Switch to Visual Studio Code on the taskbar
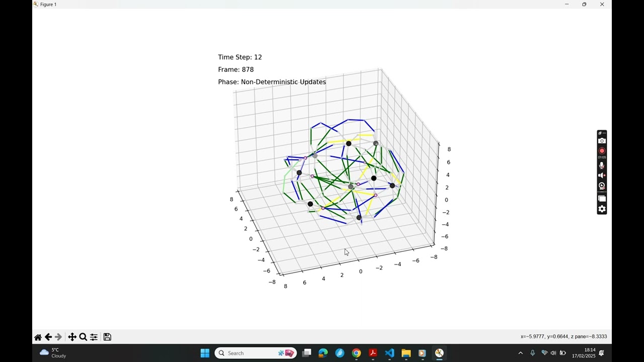Image resolution: width=644 pixels, height=362 pixels. click(389, 353)
